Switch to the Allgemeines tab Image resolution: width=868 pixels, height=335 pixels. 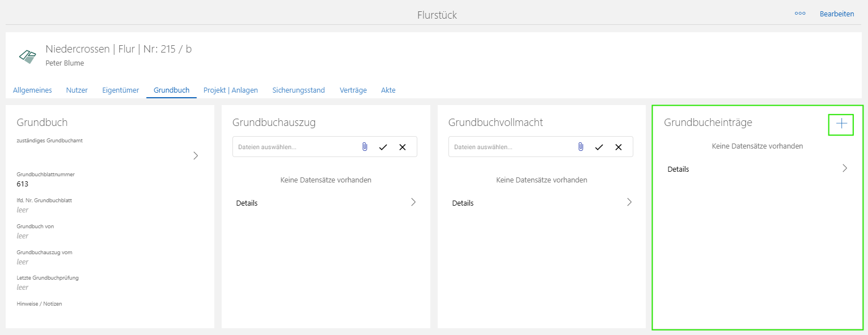point(32,90)
